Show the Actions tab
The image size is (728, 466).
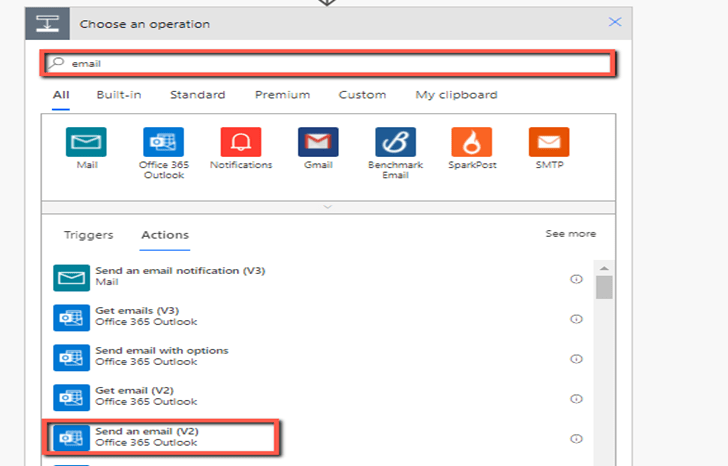point(165,235)
